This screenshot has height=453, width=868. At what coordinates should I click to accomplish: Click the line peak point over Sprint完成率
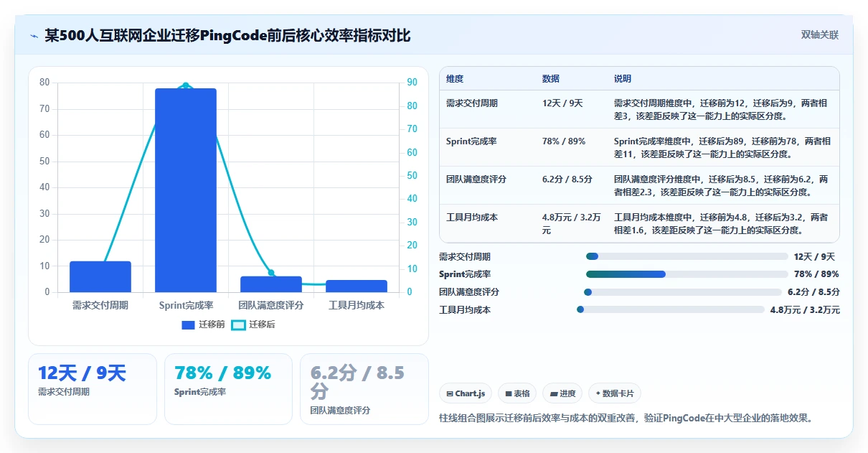click(x=186, y=85)
